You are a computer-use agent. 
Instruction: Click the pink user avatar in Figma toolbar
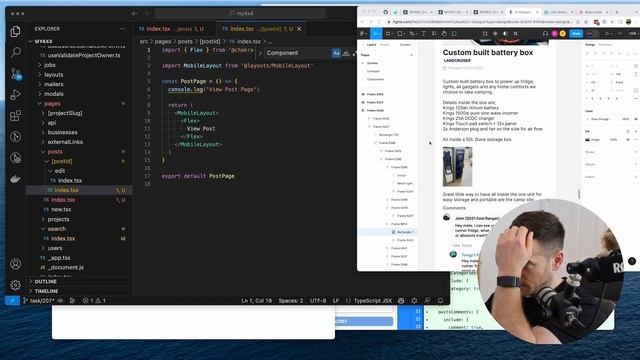pos(554,33)
